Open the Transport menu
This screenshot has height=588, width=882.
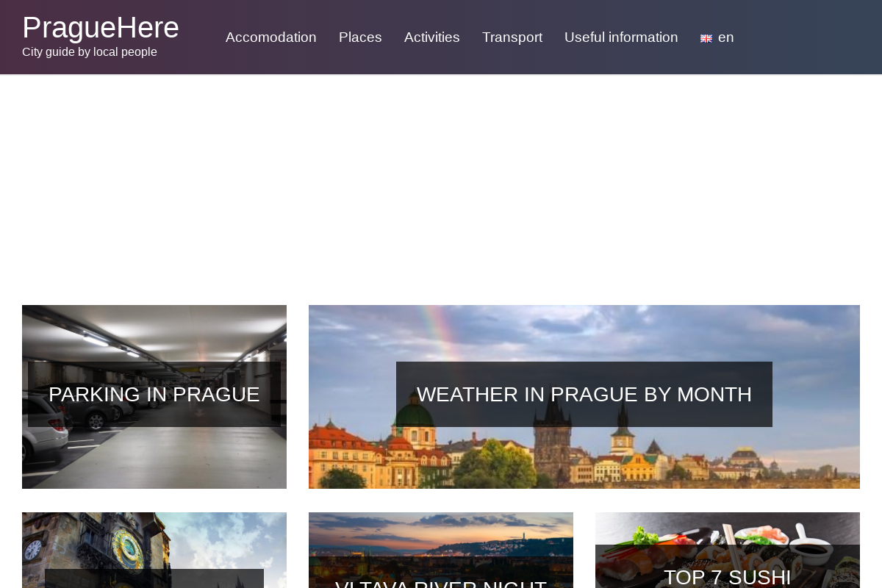[512, 37]
